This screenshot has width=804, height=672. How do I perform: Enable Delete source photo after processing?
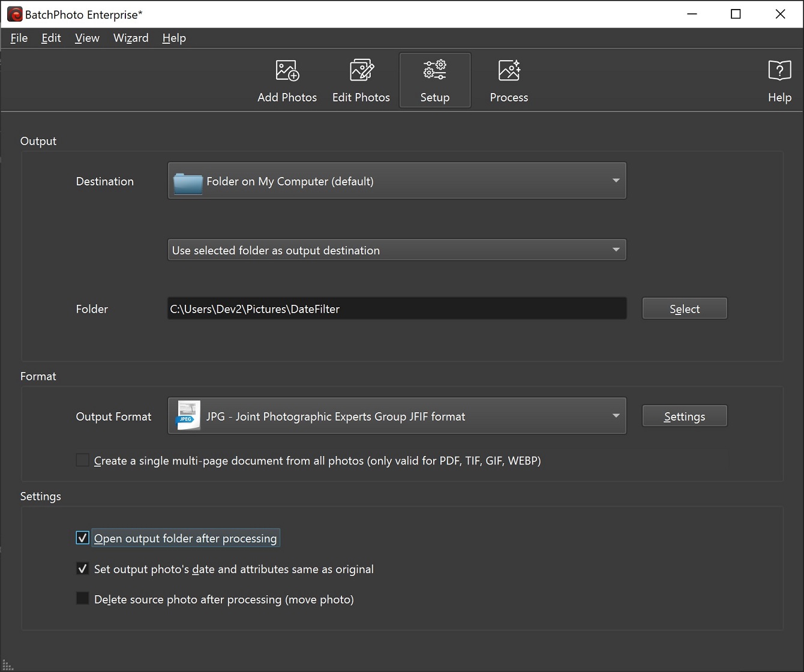click(x=82, y=598)
